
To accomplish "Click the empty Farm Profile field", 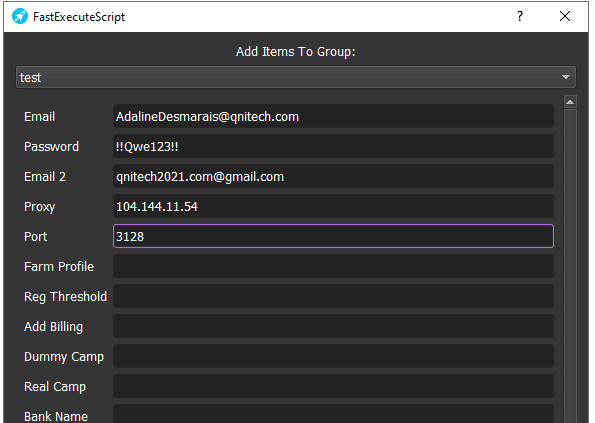I will pos(333,266).
